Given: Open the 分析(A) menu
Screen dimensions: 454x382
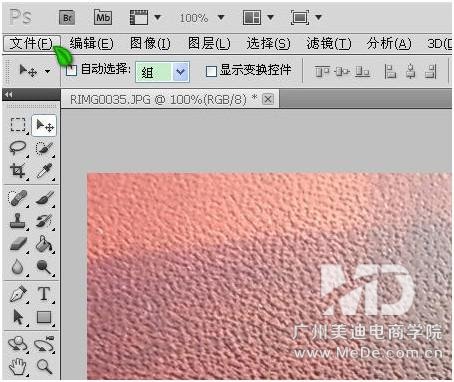Looking at the screenshot, I should click(389, 44).
